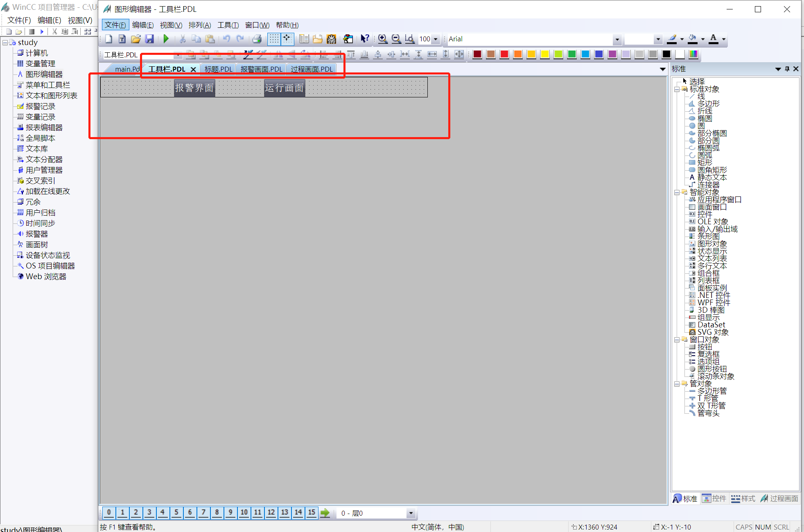Switch to the 报警画面.PDL tab

point(261,69)
